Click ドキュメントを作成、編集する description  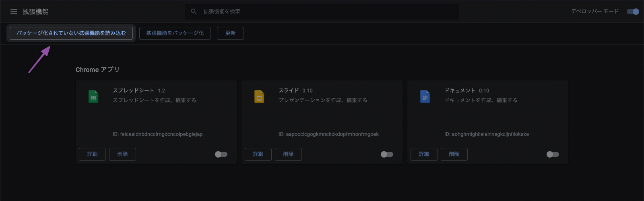pos(481,100)
